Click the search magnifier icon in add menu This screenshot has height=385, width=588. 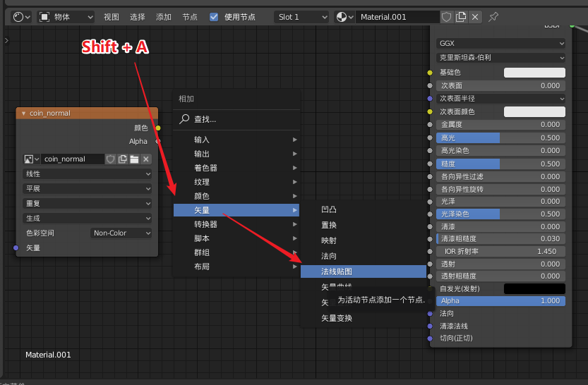coord(184,119)
